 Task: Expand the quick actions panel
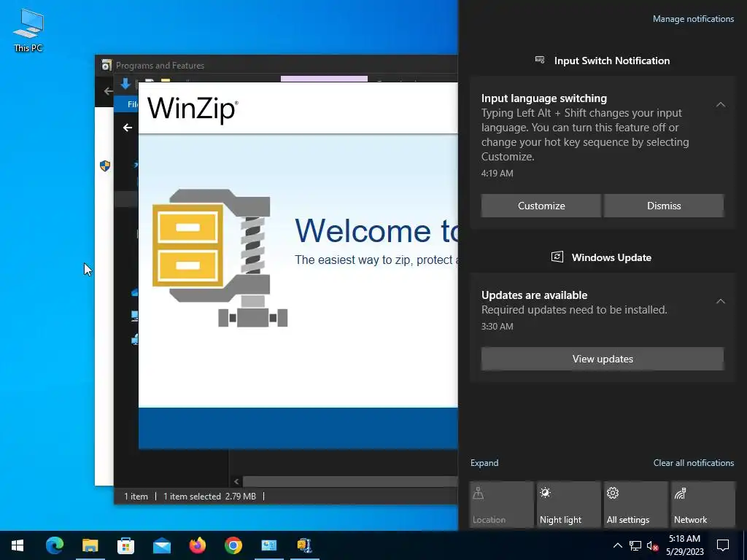click(484, 463)
